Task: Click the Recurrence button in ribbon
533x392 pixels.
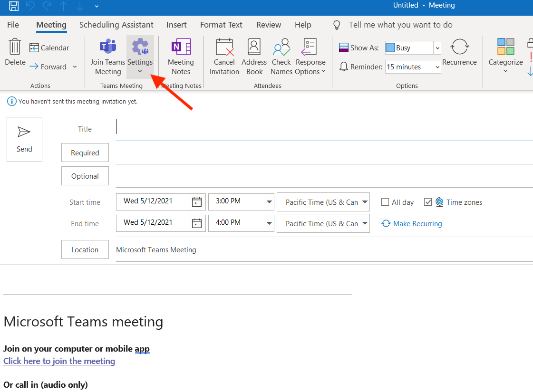Action: coord(459,52)
